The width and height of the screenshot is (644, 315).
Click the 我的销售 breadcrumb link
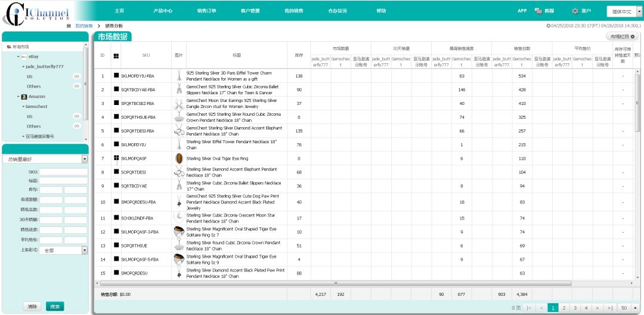84,26
